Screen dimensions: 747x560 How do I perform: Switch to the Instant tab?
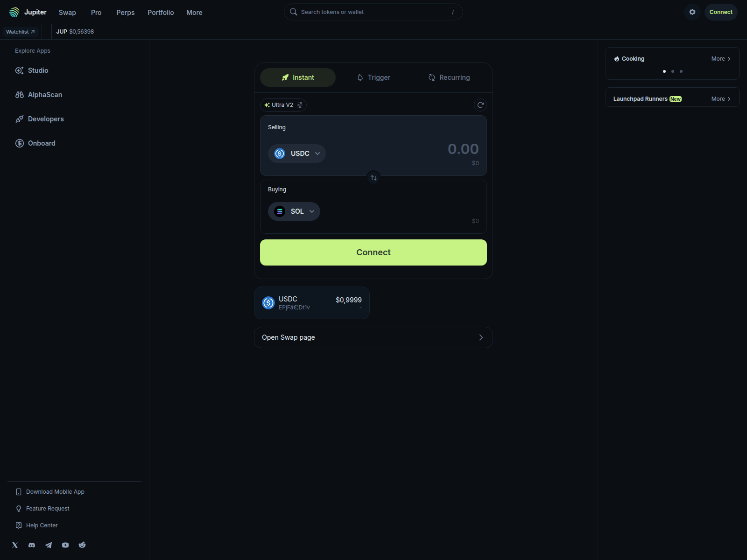(x=298, y=77)
